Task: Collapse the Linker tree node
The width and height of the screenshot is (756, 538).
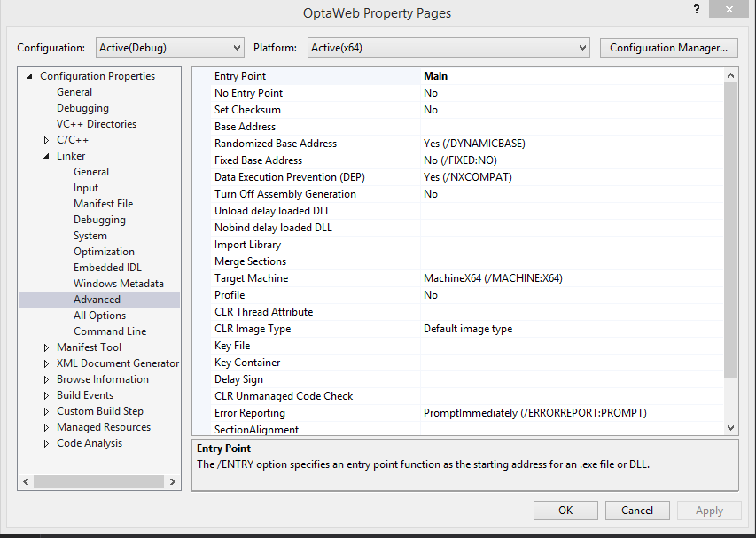Action: pyautogui.click(x=47, y=156)
